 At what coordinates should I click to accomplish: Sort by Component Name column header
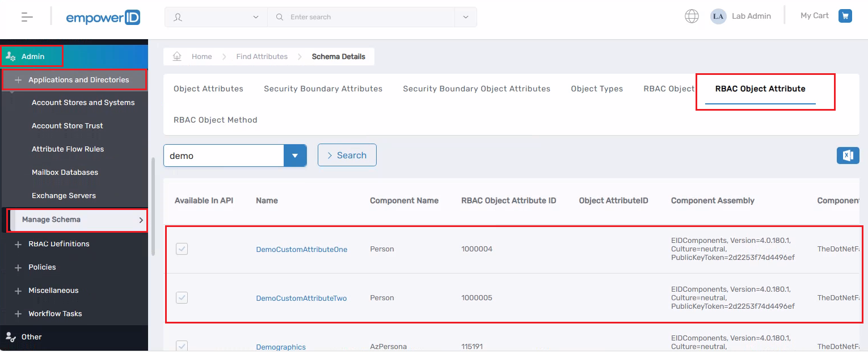404,200
